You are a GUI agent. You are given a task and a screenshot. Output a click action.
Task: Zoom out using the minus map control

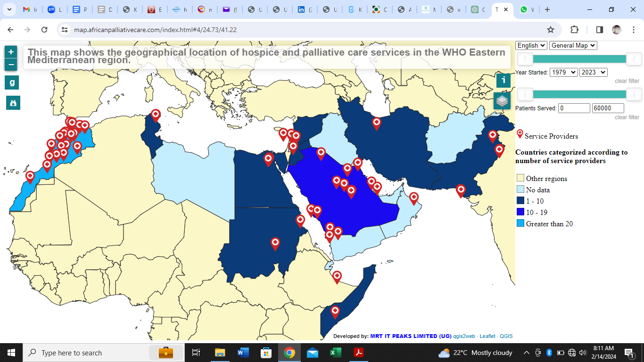[x=10, y=64]
